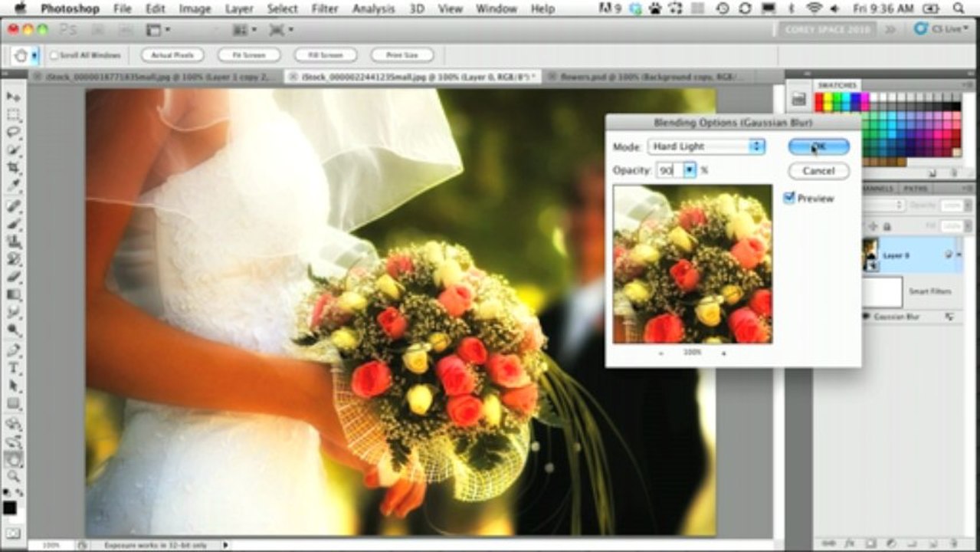The height and width of the screenshot is (552, 980).
Task: Click the Fill Screen button
Action: click(326, 55)
